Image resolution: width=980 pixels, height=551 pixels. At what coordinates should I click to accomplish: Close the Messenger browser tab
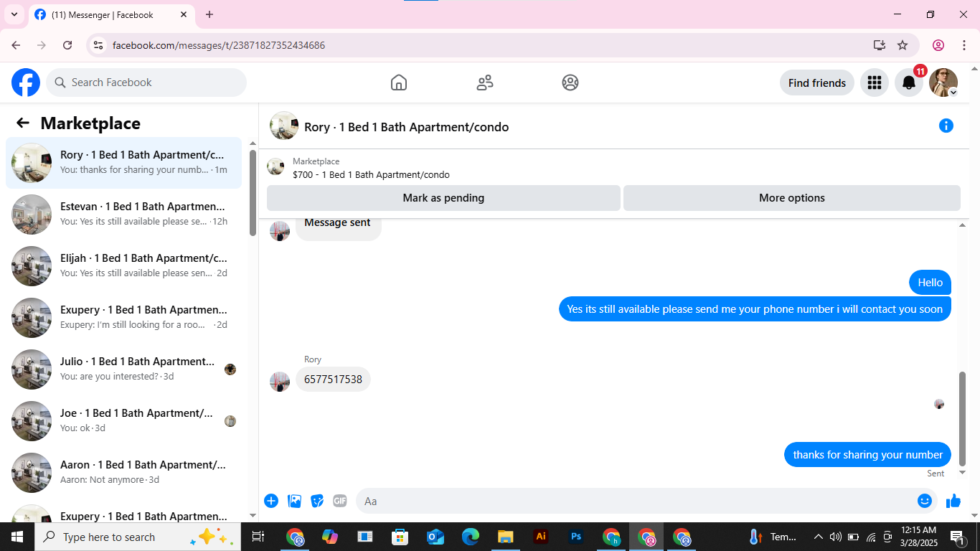coord(184,14)
